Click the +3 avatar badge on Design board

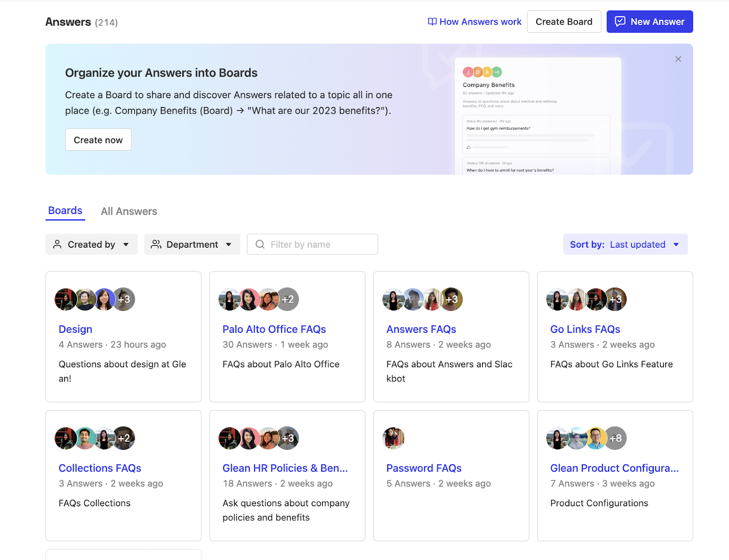(x=124, y=300)
